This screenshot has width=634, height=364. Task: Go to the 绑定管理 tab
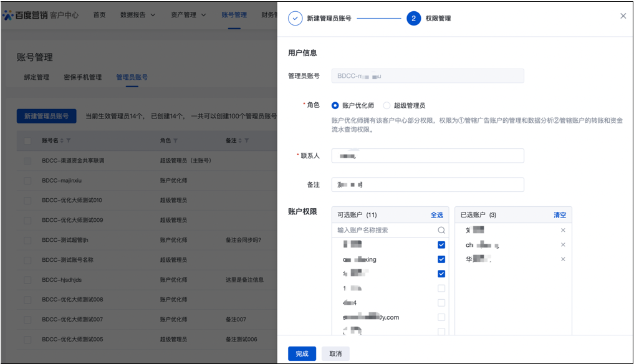pyautogui.click(x=36, y=77)
